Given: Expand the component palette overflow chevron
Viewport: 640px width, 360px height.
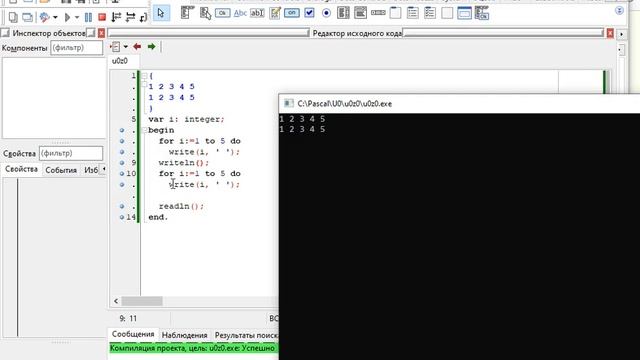Looking at the screenshot, I should pyautogui.click(x=619, y=11).
